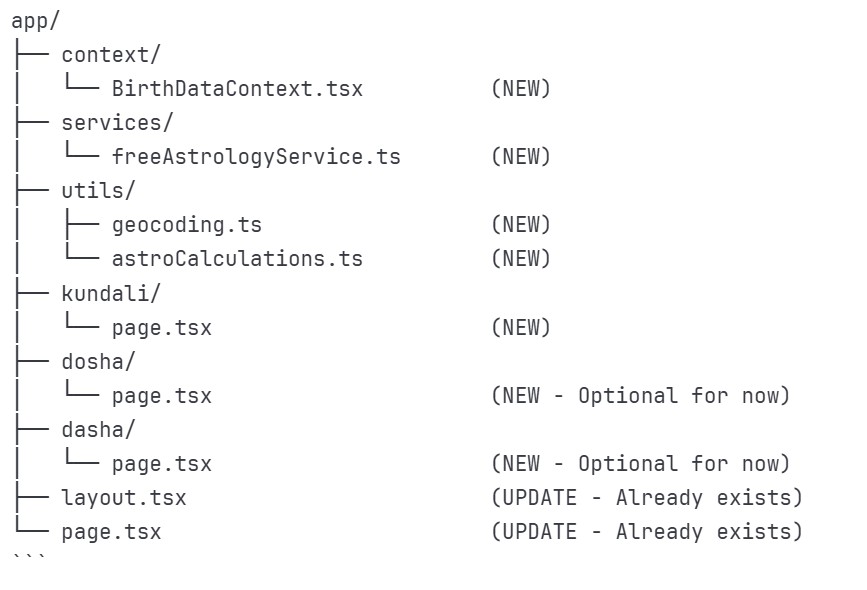
Task: Open page.tsx under dosha folder
Action: point(161,396)
